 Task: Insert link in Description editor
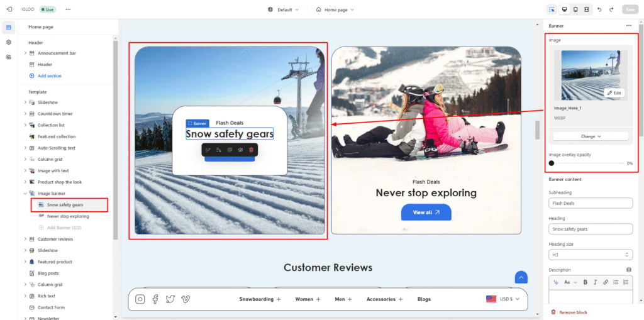click(606, 282)
